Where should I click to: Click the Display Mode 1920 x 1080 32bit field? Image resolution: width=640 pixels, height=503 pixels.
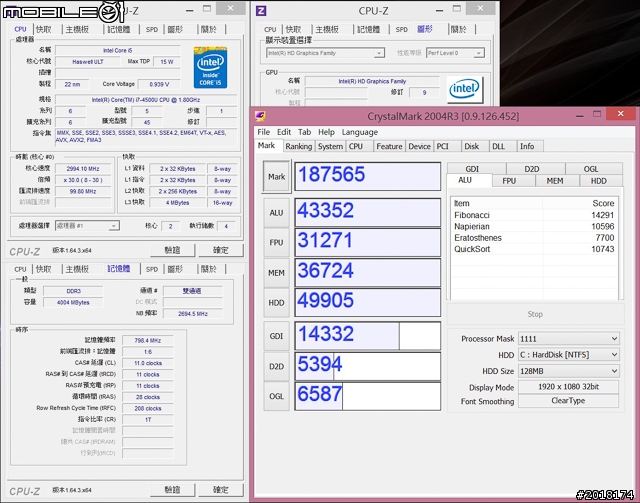pyautogui.click(x=569, y=387)
